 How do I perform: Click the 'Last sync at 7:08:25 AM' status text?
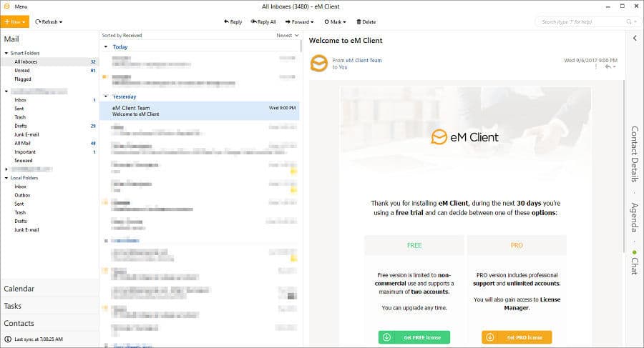(x=39, y=339)
